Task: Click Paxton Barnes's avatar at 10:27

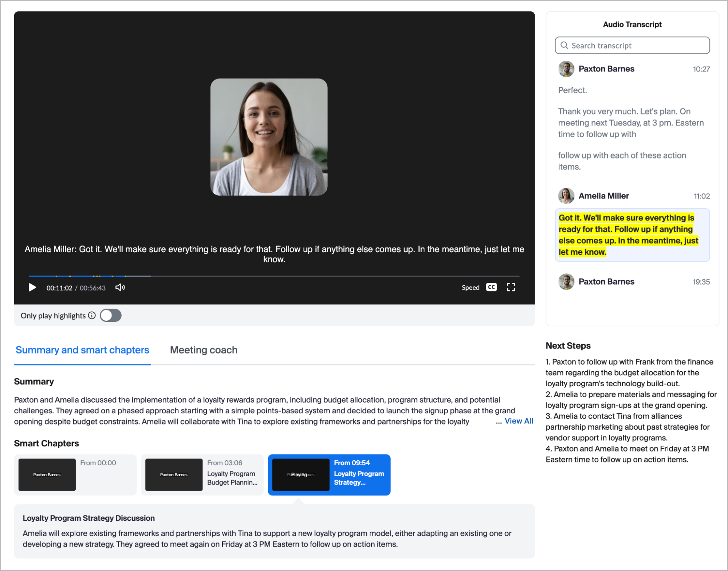Action: [x=566, y=69]
